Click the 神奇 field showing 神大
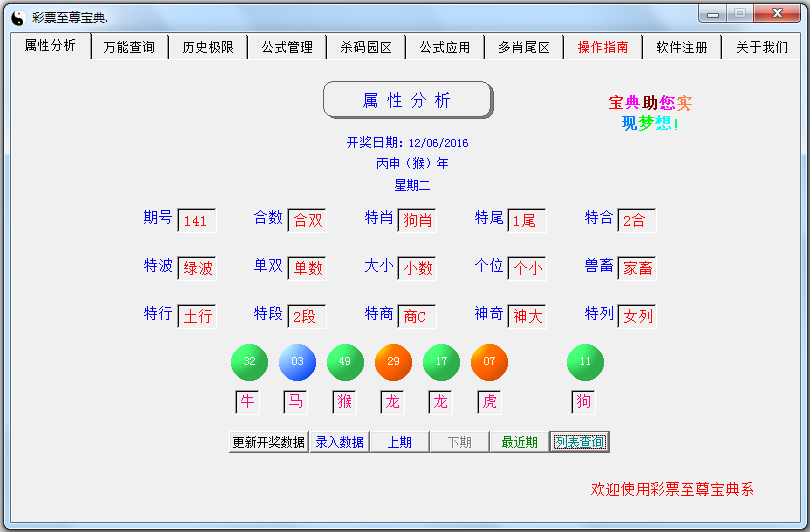The image size is (810, 532). [x=527, y=316]
